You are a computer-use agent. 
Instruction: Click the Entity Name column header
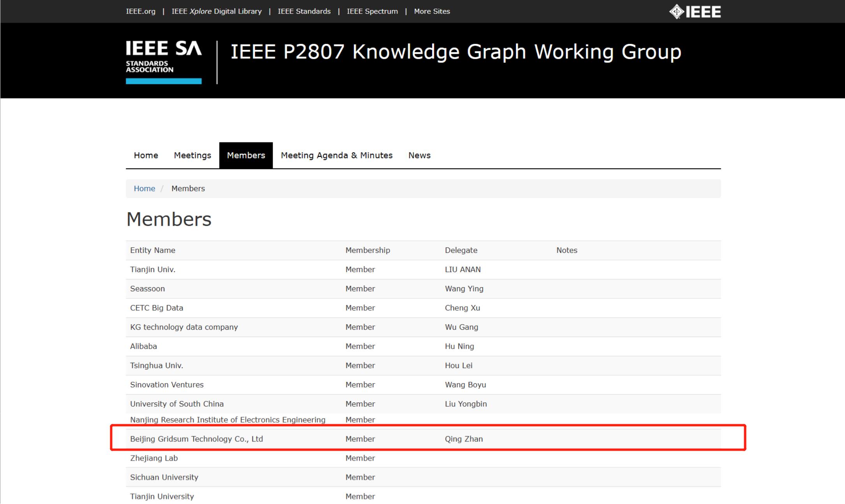153,250
